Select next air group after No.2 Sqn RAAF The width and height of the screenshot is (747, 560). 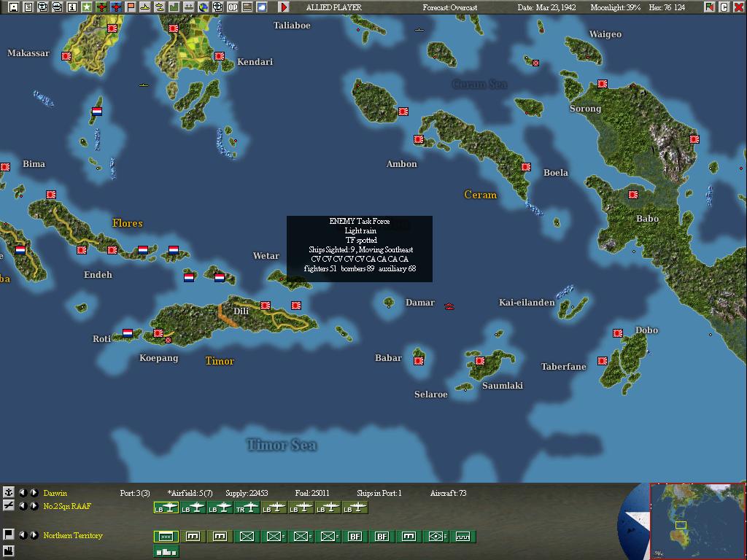pos(34,506)
